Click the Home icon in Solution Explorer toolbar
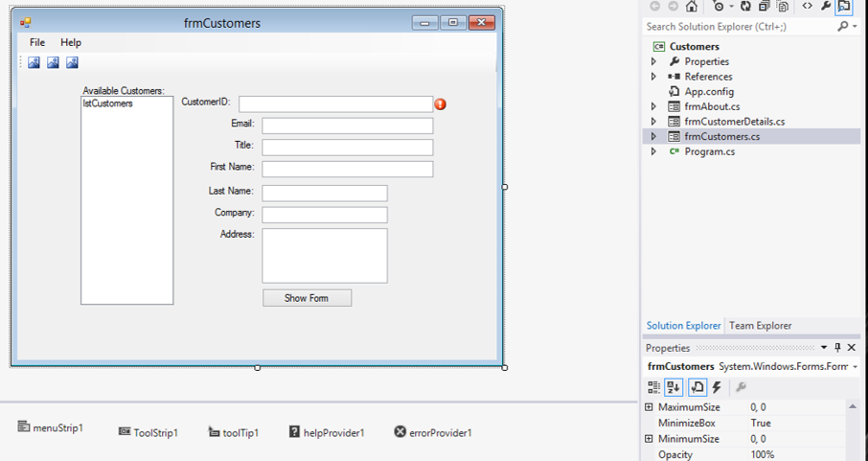The height and width of the screenshot is (461, 868). (692, 6)
